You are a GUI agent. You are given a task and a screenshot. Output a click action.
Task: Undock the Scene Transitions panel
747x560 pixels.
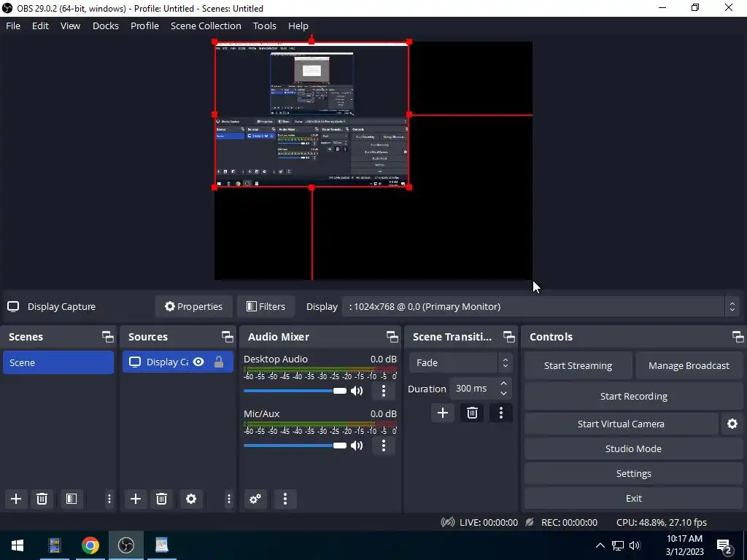click(508, 337)
